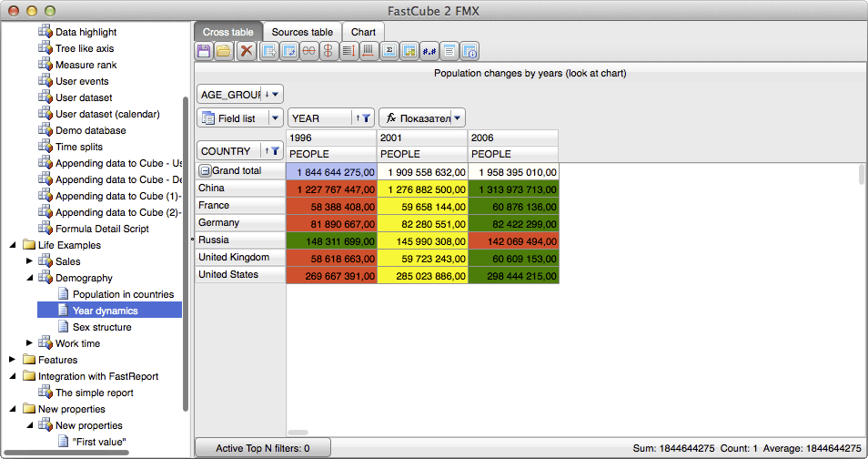
Task: Toggle the COUNTRY field filter funnel
Action: pyautogui.click(x=275, y=151)
